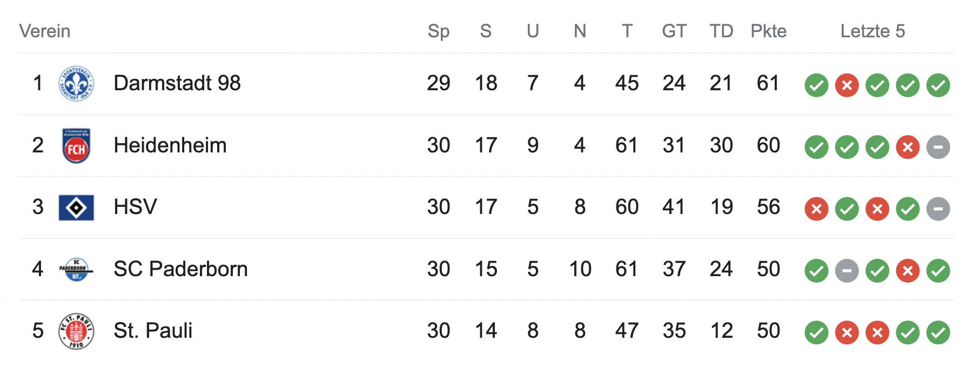980x374 pixels.
Task: Click HSV's grey draw icon
Action: pyautogui.click(x=938, y=209)
